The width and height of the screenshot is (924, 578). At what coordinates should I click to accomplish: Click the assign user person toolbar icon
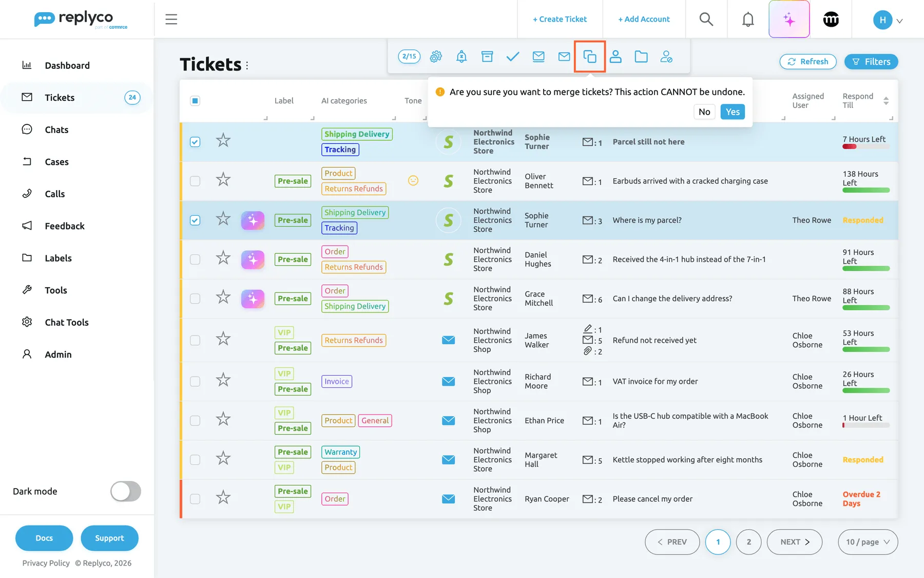[615, 57]
